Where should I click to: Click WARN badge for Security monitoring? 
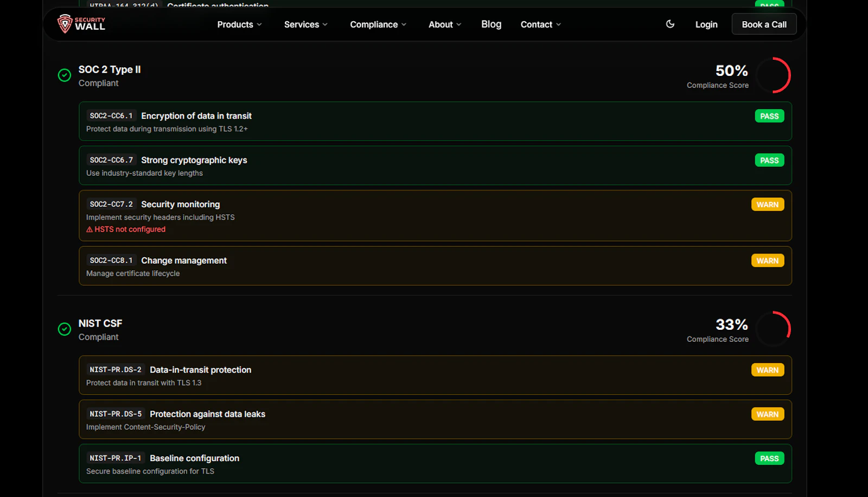[768, 205]
